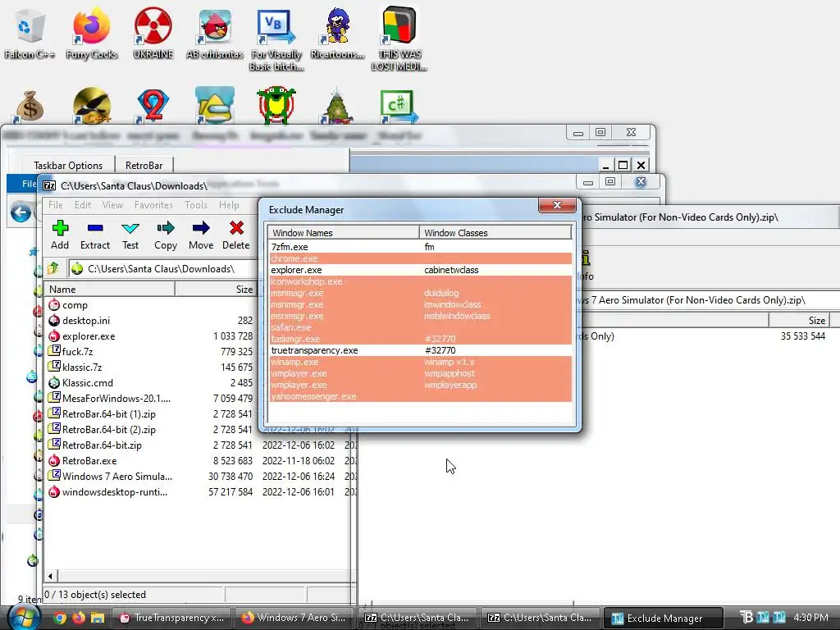Select the comp folder in 7-Zip
The height and width of the screenshot is (630, 840).
coord(67,305)
